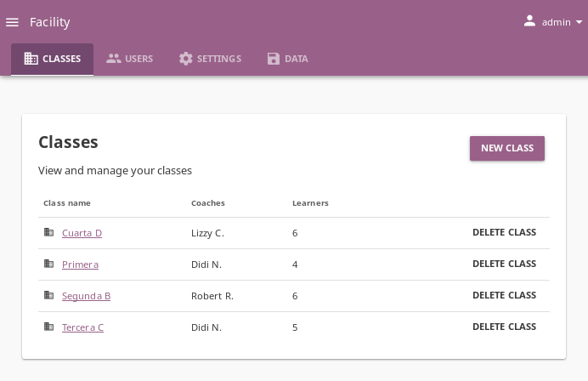Open the Segunda B class link
588x381 pixels.
click(x=87, y=296)
